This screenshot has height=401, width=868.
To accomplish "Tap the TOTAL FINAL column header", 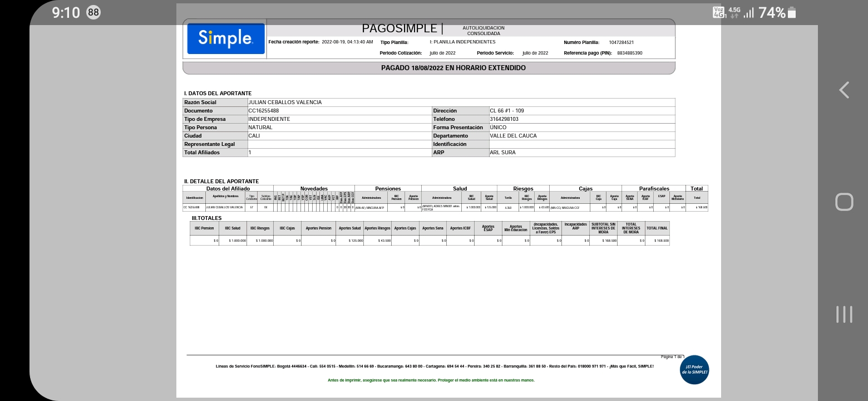I will pos(657,228).
